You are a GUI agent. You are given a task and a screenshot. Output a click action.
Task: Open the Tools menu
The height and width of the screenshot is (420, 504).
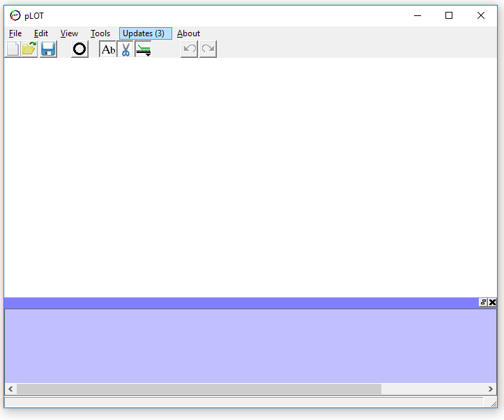(x=100, y=33)
